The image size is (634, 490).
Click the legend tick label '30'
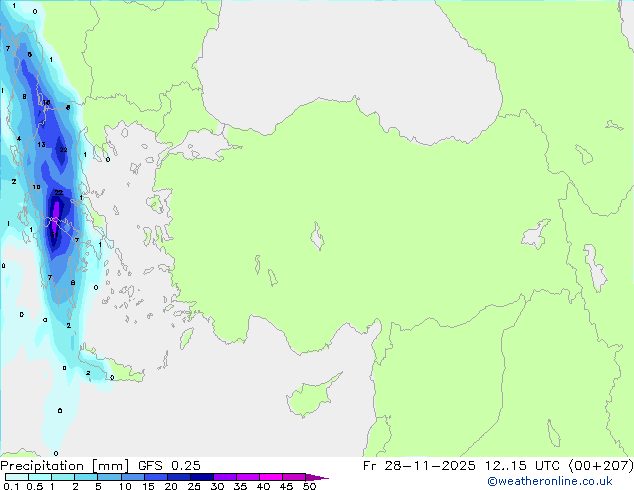coord(217,486)
